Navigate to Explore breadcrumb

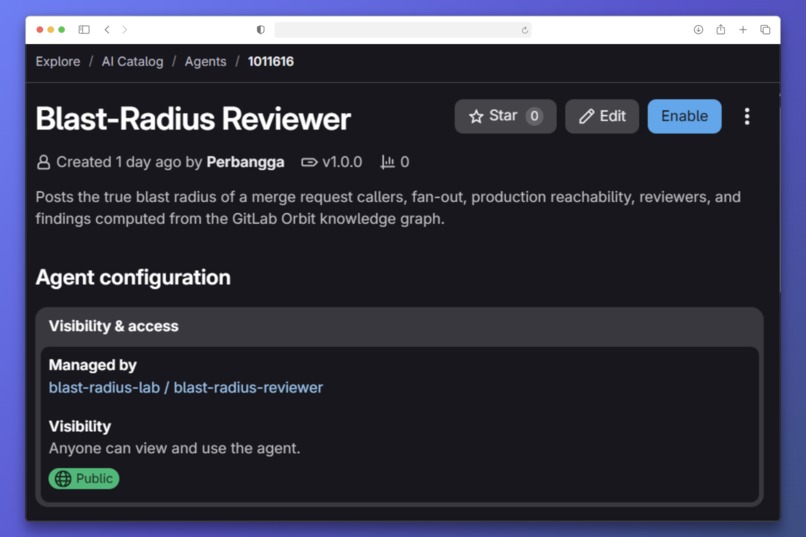[x=58, y=62]
